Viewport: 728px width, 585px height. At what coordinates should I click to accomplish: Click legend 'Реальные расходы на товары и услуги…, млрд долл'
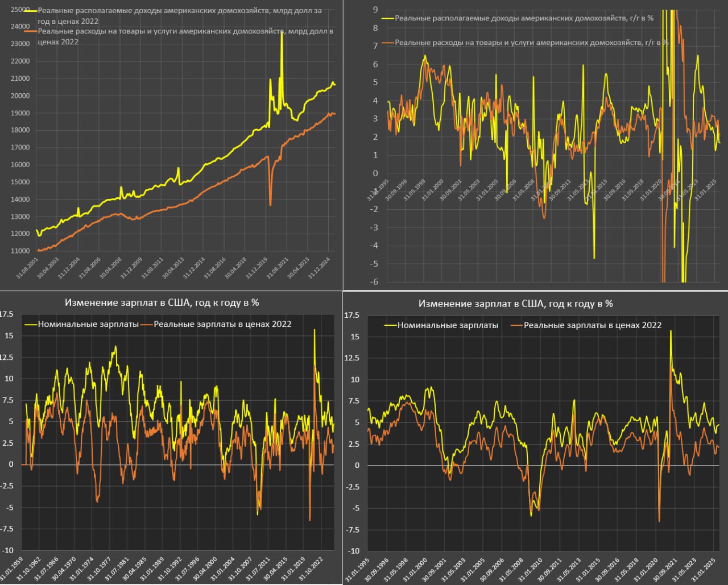pyautogui.click(x=177, y=37)
